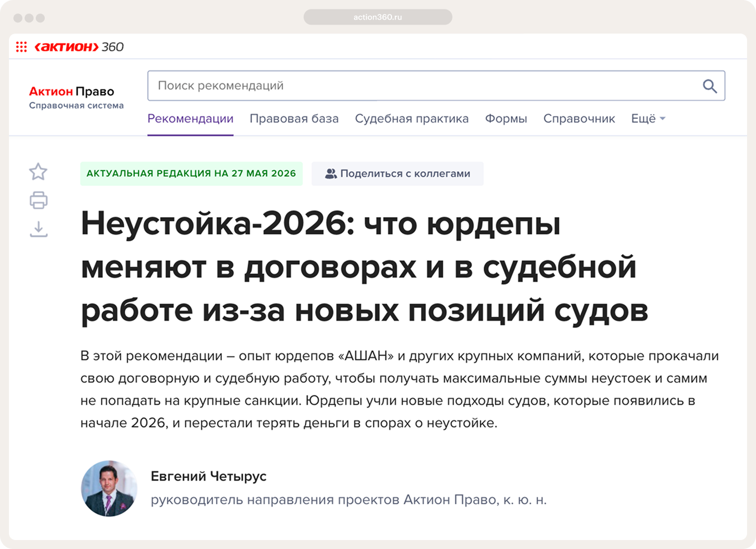Viewport: 756px width, 549px height.
Task: Click the Поделиться с коллегами button
Action: (398, 173)
